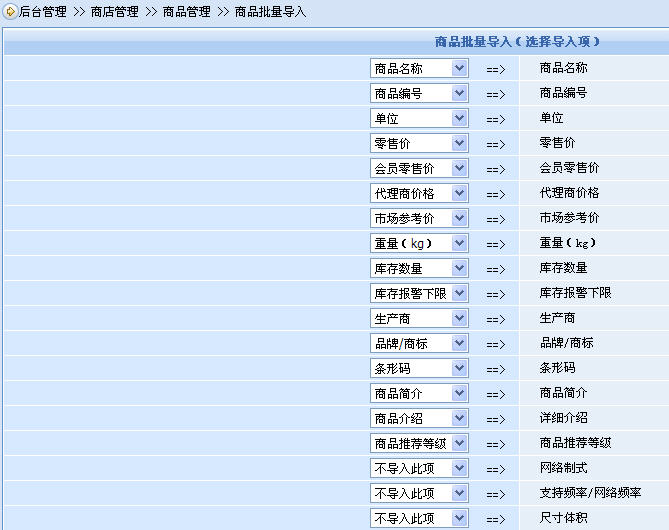The image size is (669, 530).
Task: Click 商品批量导入 in the breadcrumb
Action: [270, 12]
